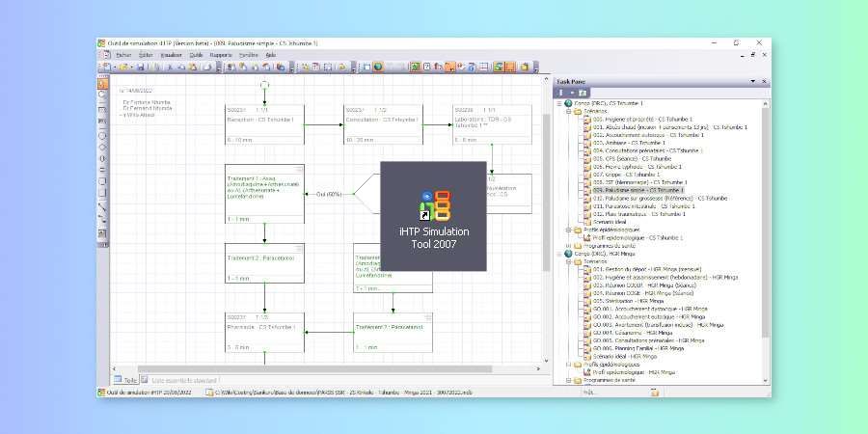The image size is (868, 434).
Task: Click the green Excel-style toolbar icon
Action: (x=415, y=67)
